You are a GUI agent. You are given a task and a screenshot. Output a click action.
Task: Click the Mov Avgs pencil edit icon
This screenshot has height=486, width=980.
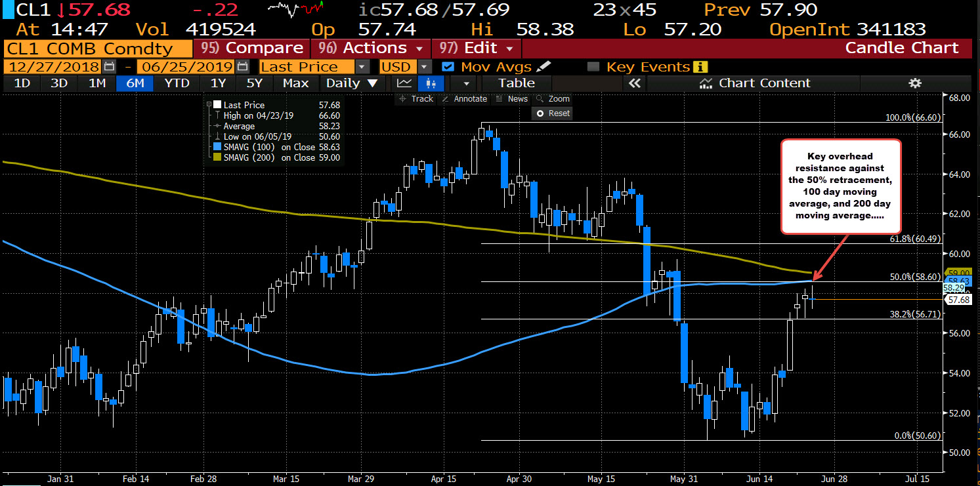pyautogui.click(x=543, y=67)
